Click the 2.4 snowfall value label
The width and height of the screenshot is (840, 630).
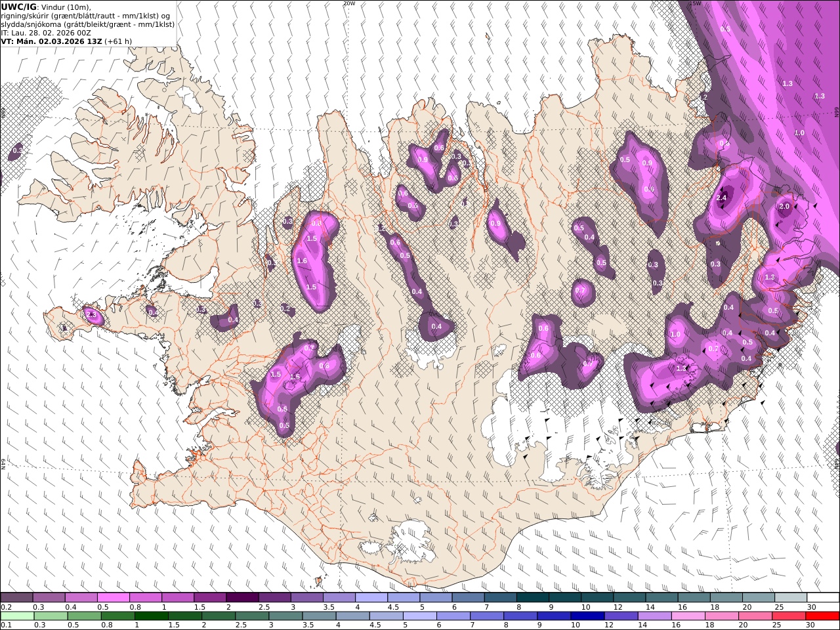(x=722, y=198)
